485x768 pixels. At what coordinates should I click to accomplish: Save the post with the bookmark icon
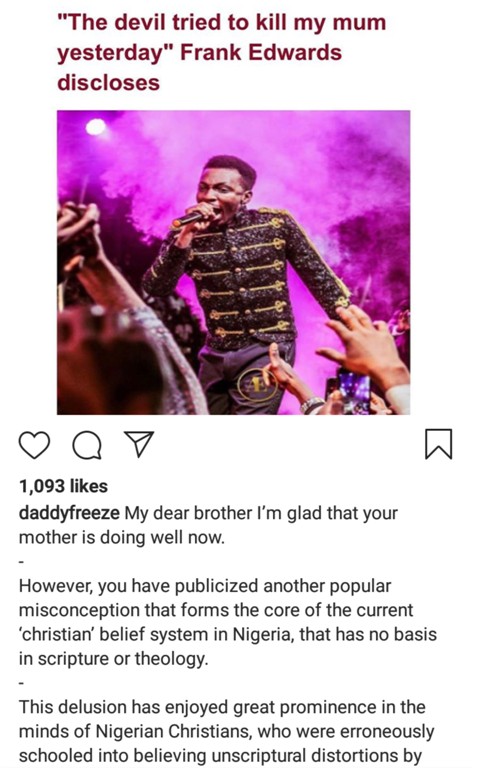[x=438, y=444]
